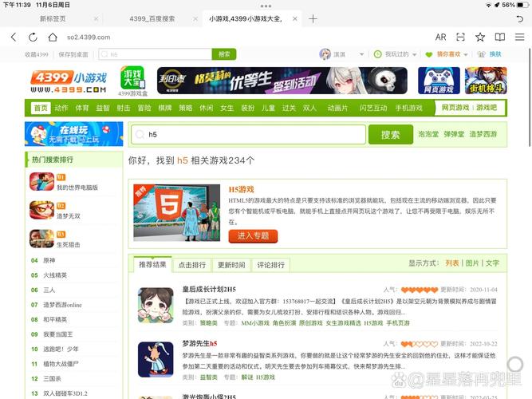Image resolution: width=532 pixels, height=399 pixels.
Task: Switch to the 点击排行 tab
Action: click(x=192, y=265)
